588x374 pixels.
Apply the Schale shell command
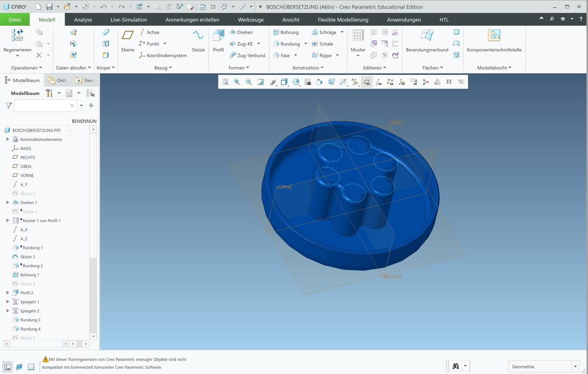point(322,44)
